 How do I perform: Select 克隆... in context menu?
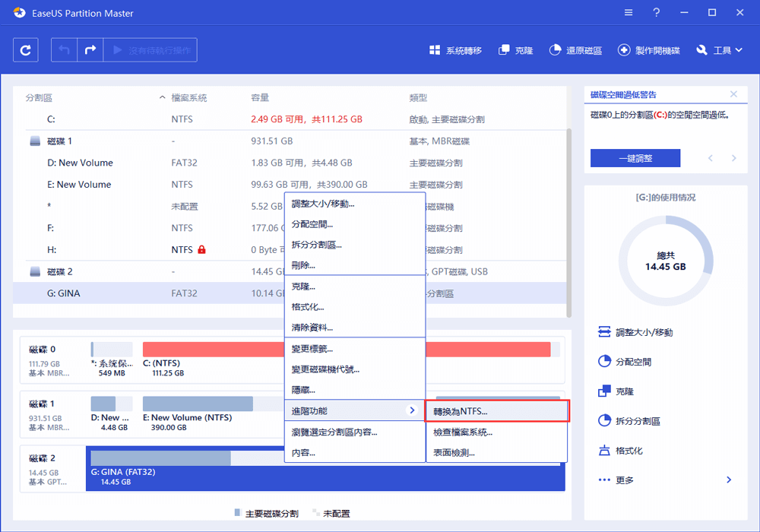[355, 287]
